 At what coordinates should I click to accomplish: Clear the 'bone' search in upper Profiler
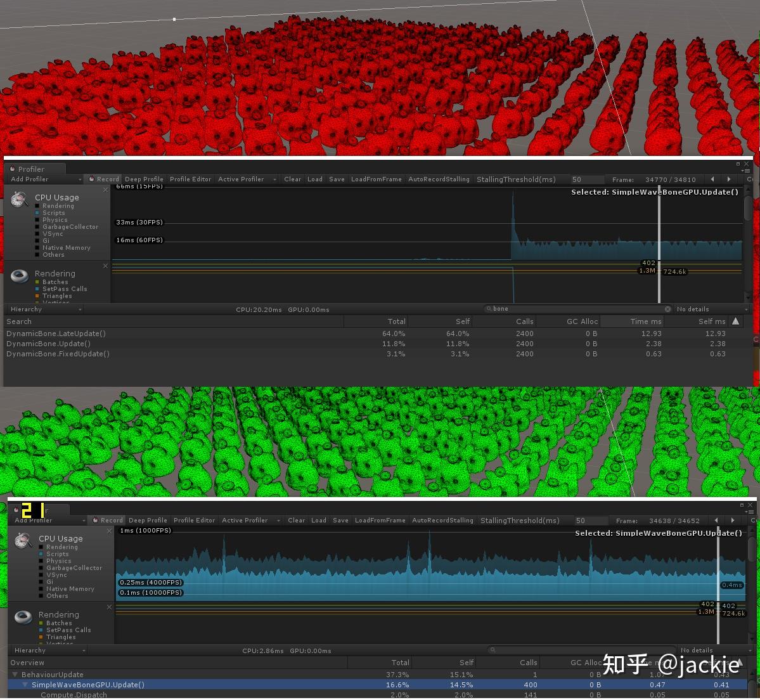pyautogui.click(x=667, y=309)
